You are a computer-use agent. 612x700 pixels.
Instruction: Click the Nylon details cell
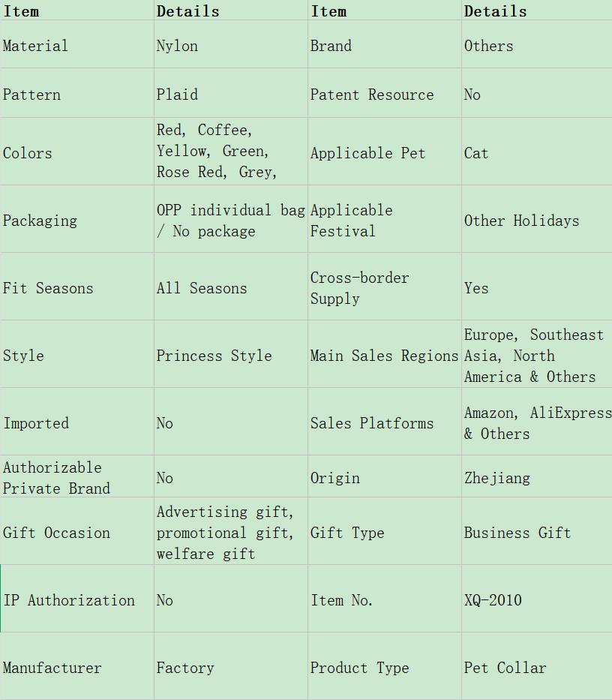coord(231,45)
